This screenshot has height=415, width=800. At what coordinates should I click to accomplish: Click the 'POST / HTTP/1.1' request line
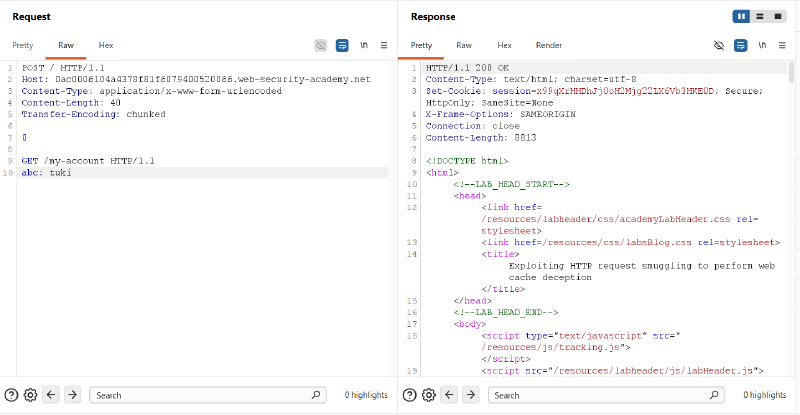tap(63, 68)
